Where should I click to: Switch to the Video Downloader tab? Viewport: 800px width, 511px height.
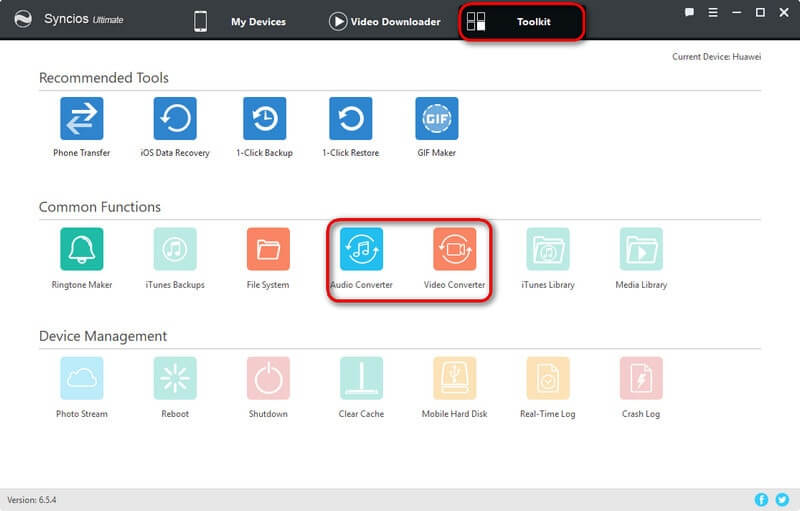click(385, 21)
